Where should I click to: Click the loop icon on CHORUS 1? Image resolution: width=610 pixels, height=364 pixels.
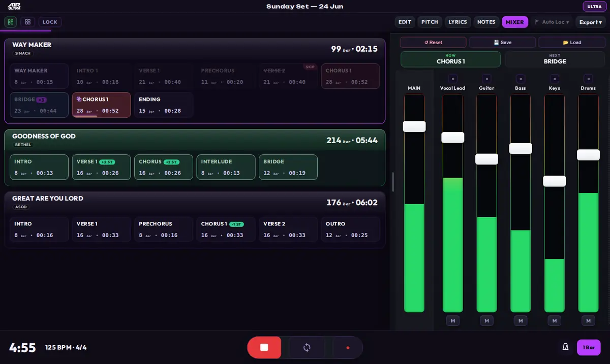click(x=79, y=100)
